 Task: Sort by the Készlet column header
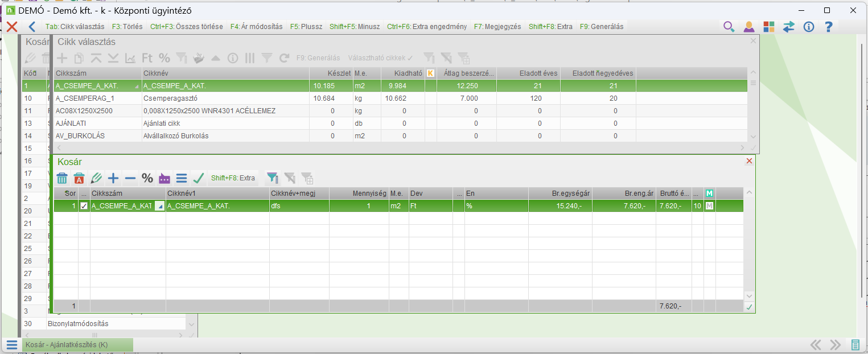click(x=331, y=73)
